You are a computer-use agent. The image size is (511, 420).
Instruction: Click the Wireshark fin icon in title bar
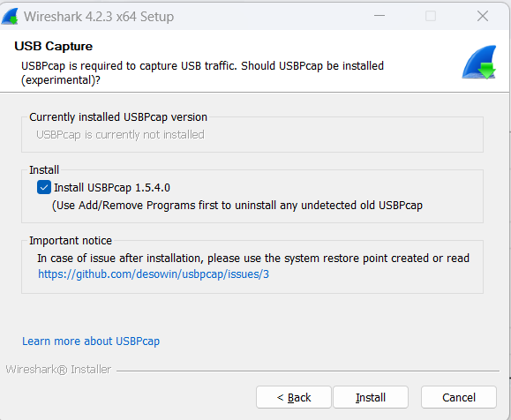(x=10, y=16)
